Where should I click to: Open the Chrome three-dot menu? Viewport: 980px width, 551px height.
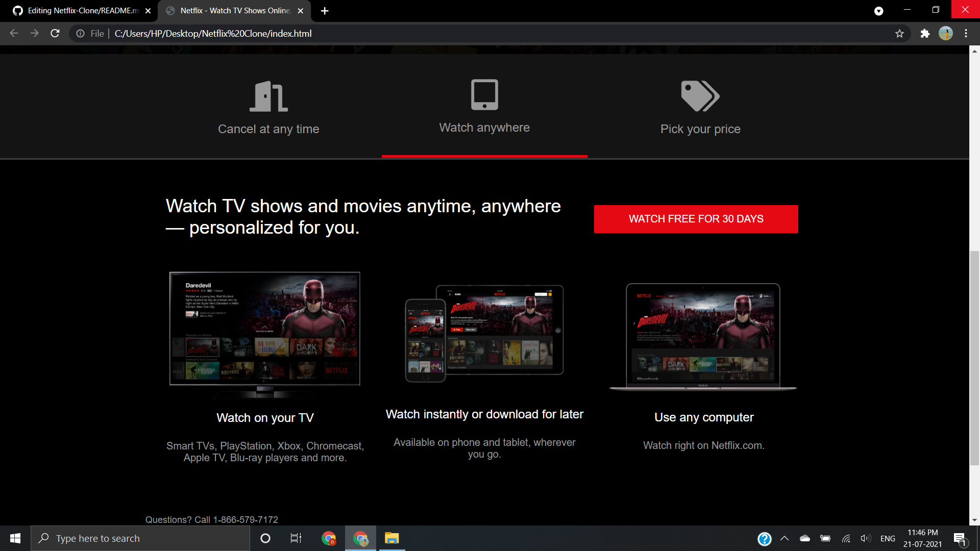point(966,34)
